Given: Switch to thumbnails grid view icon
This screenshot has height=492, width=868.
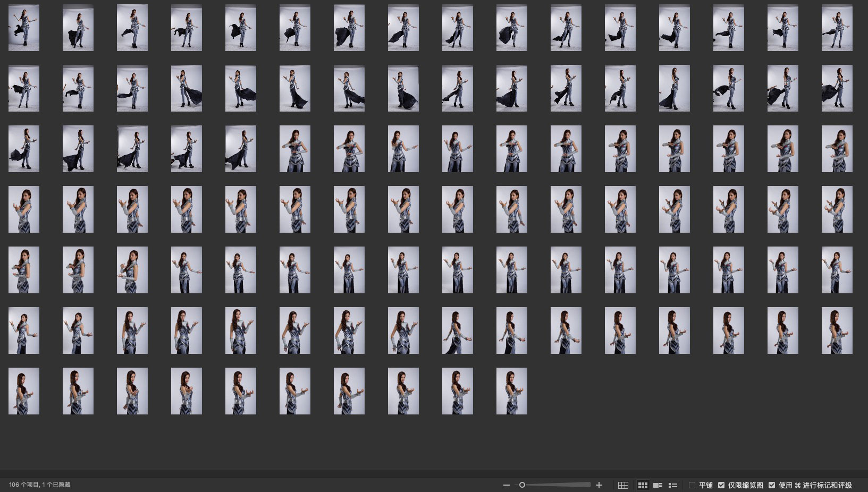Looking at the screenshot, I should point(643,485).
